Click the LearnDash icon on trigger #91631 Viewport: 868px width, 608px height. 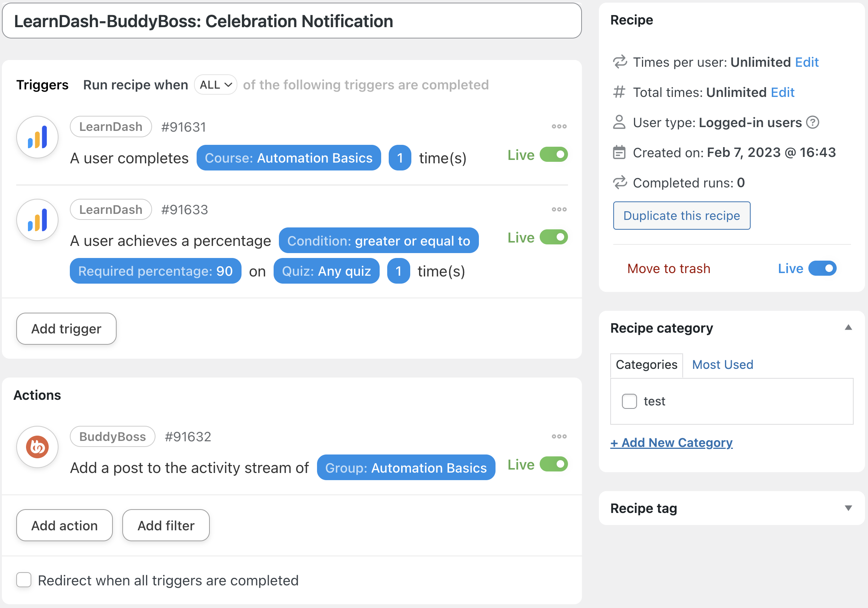pos(37,137)
